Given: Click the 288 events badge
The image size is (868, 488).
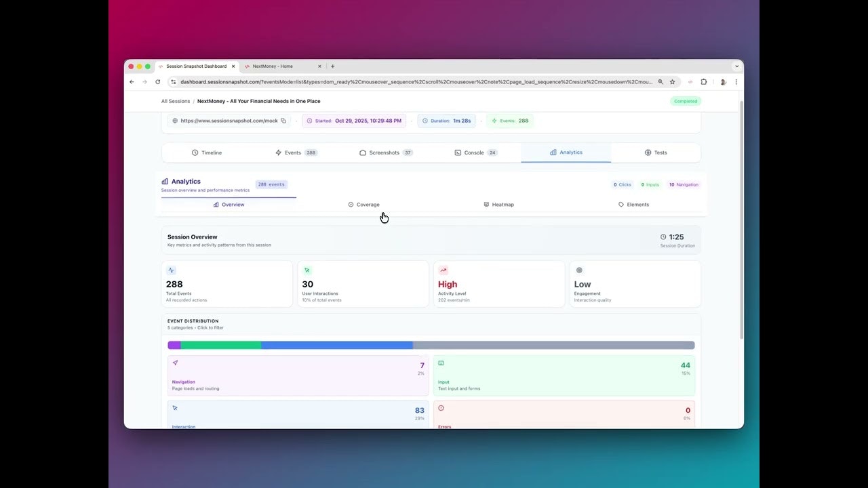Looking at the screenshot, I should [x=271, y=184].
